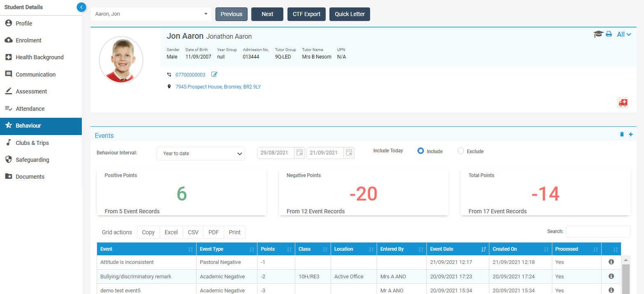This screenshot has height=294, width=644.
Task: Delete events using the trash icon
Action: [622, 134]
